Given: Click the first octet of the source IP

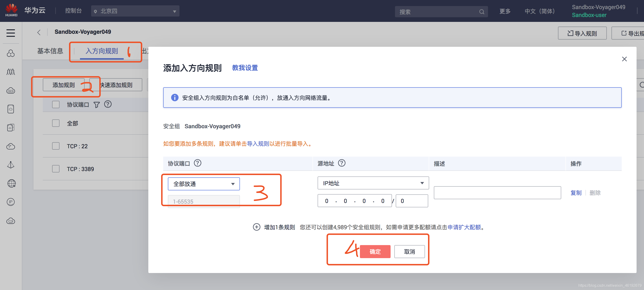Looking at the screenshot, I should [x=326, y=201].
